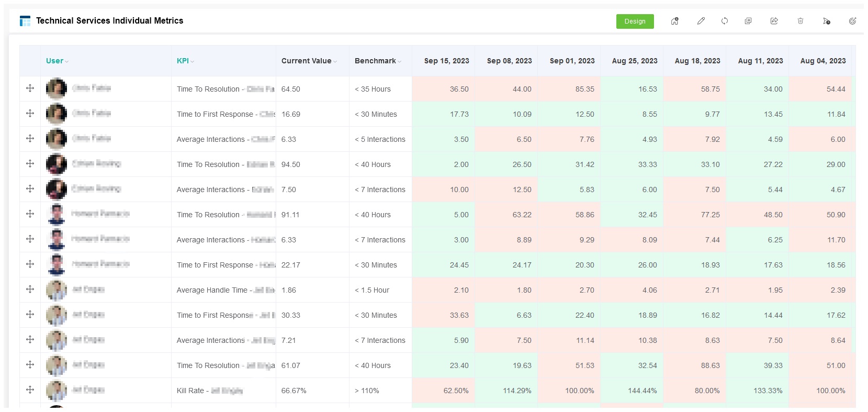
Task: Click the trash delete icon
Action: pyautogui.click(x=801, y=21)
